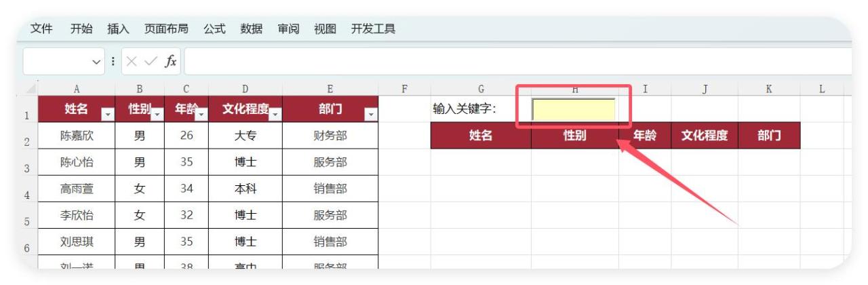This screenshot has height=285, width=868.
Task: Select column C header
Action: point(186,89)
